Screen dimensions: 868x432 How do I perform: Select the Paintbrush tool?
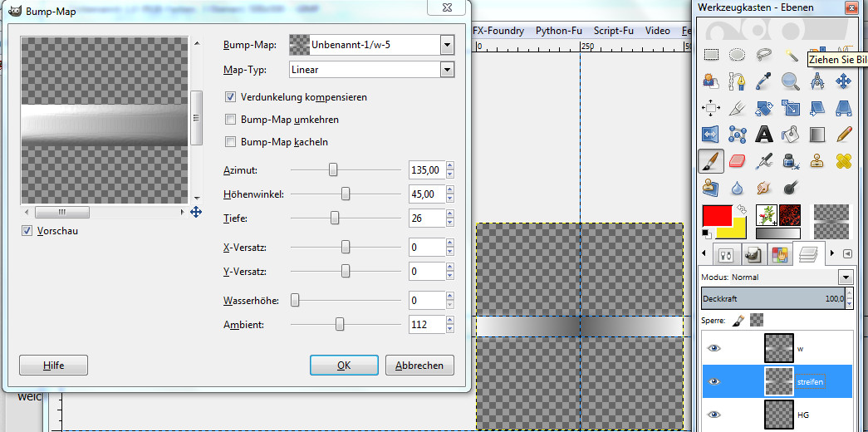(x=710, y=162)
